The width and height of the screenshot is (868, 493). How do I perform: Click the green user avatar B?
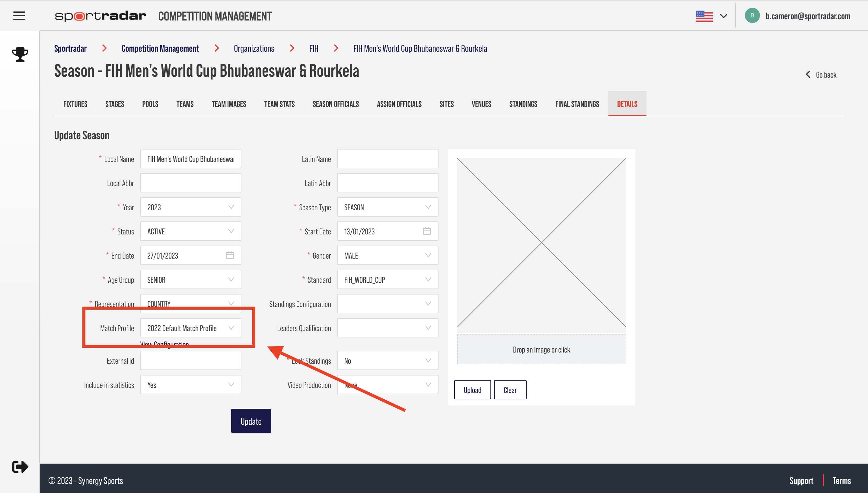click(x=752, y=16)
